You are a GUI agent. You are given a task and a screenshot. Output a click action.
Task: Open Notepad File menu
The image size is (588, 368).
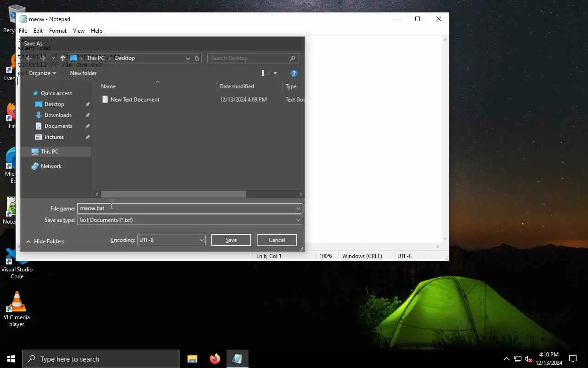pyautogui.click(x=23, y=31)
